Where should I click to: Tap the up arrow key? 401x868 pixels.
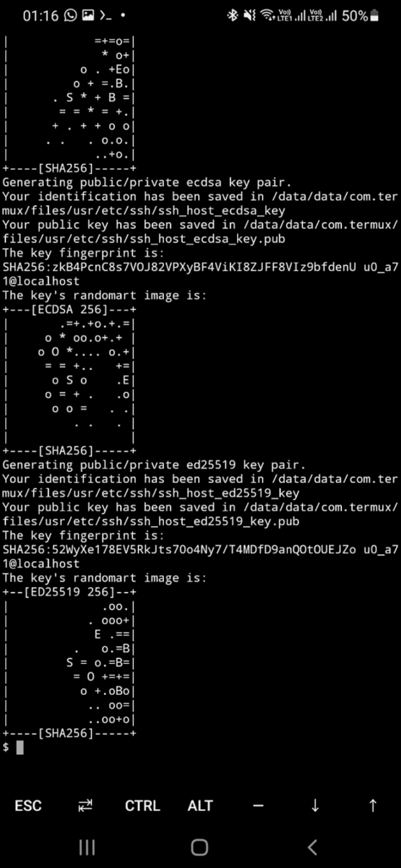coord(372,805)
